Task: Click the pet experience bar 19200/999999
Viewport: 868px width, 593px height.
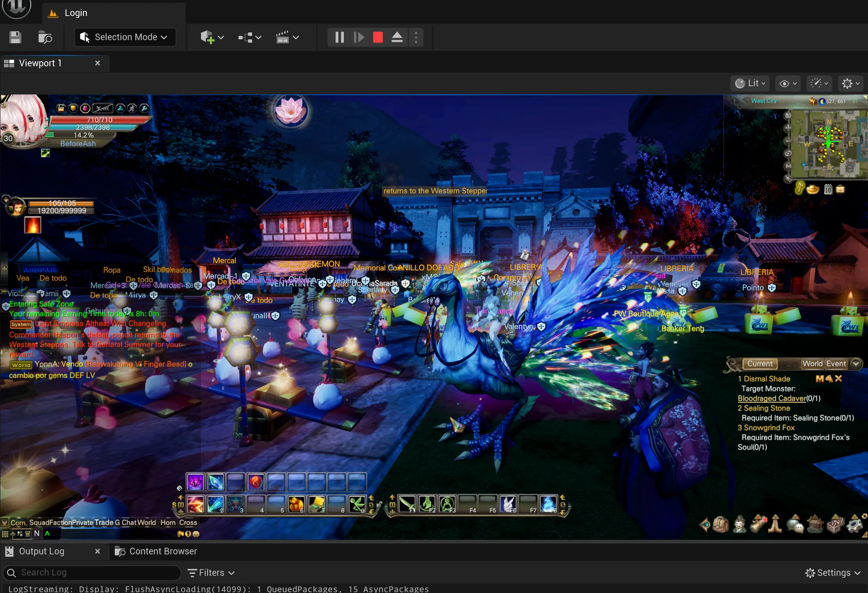Action: click(61, 211)
